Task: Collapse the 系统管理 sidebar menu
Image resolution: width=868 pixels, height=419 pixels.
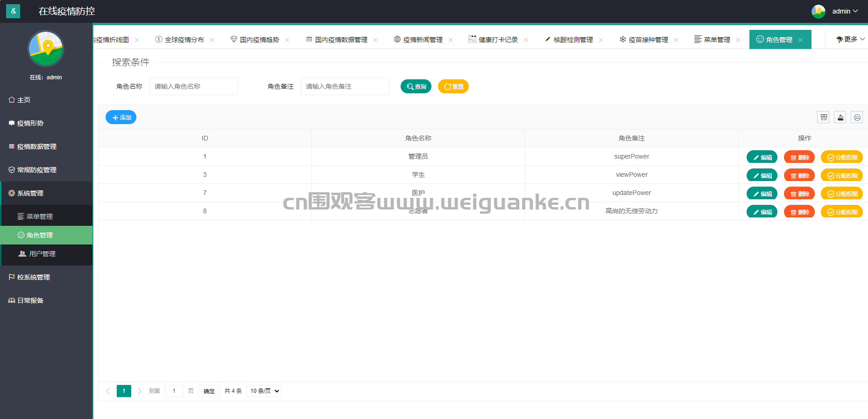Action: [31, 193]
